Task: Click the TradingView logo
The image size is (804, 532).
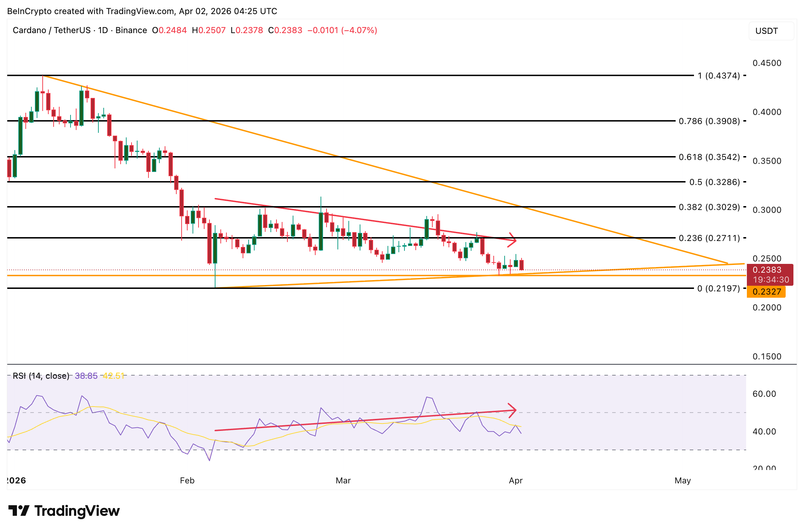Action: (x=63, y=511)
